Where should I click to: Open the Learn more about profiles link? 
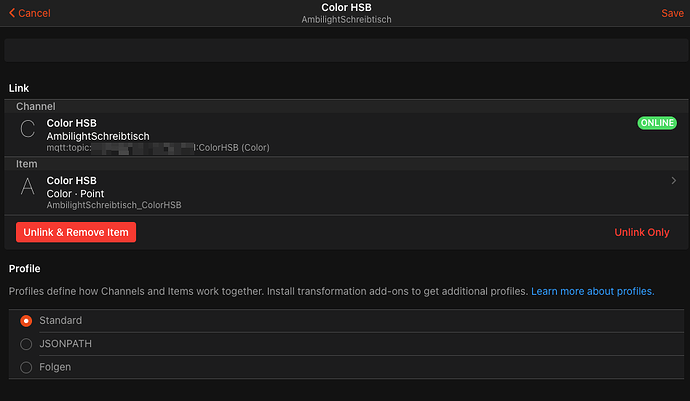click(x=592, y=291)
